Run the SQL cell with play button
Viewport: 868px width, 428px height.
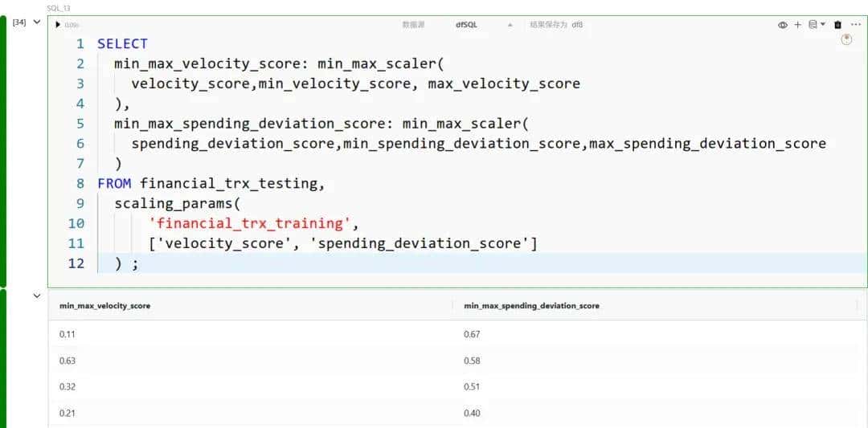click(x=58, y=25)
